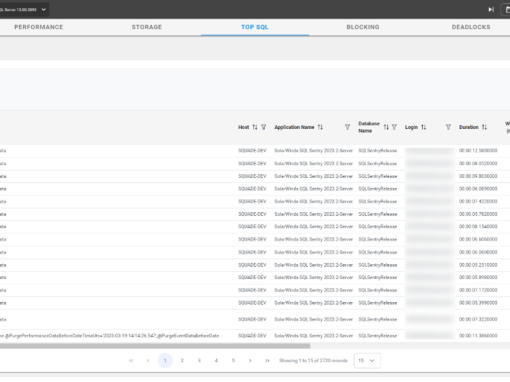Click the Application Name header label

tap(294, 127)
